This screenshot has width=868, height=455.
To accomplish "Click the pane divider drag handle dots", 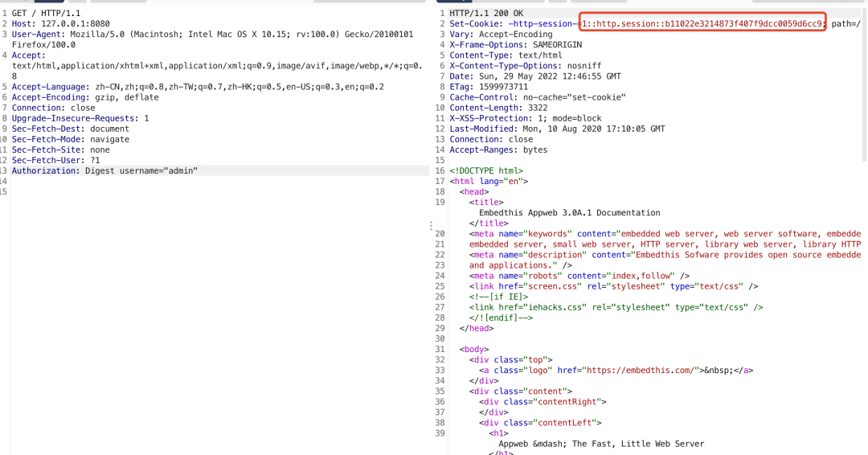I will click(431, 226).
